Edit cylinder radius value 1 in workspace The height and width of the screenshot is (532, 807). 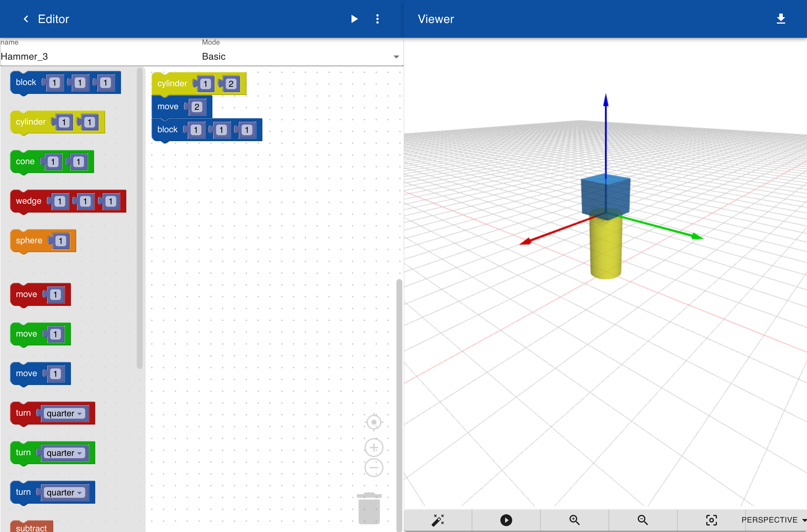tap(205, 84)
